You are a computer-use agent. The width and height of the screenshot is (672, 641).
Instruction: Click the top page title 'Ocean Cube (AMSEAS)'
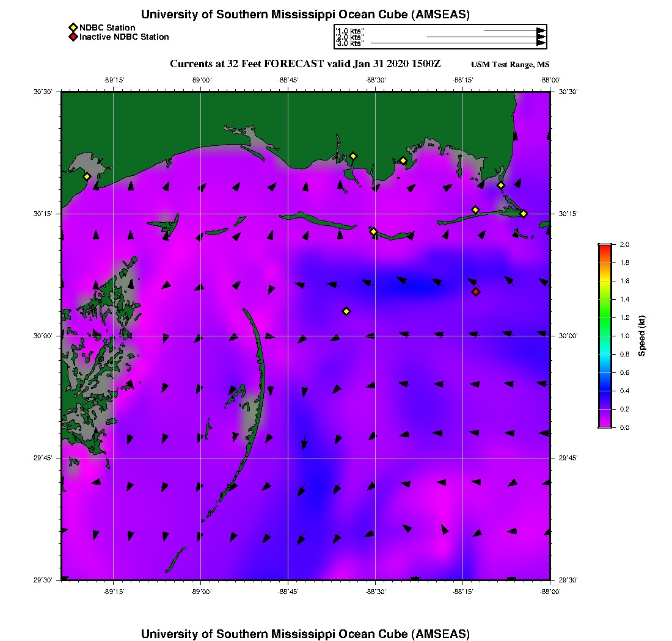coord(305,15)
